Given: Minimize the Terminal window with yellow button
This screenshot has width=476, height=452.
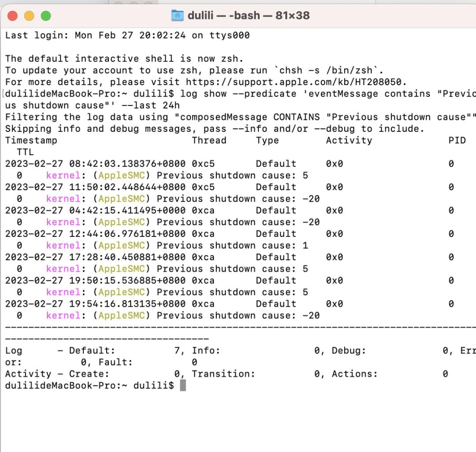Looking at the screenshot, I should 30,16.
